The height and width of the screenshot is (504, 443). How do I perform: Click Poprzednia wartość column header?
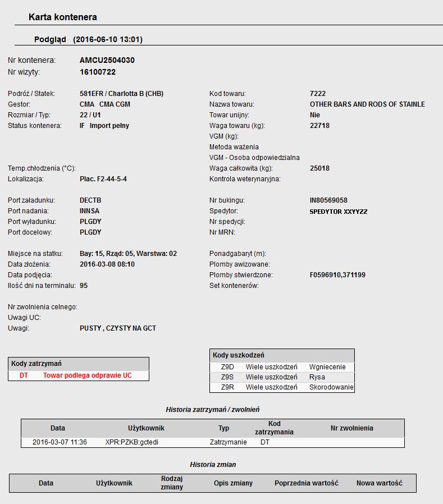tap(307, 483)
